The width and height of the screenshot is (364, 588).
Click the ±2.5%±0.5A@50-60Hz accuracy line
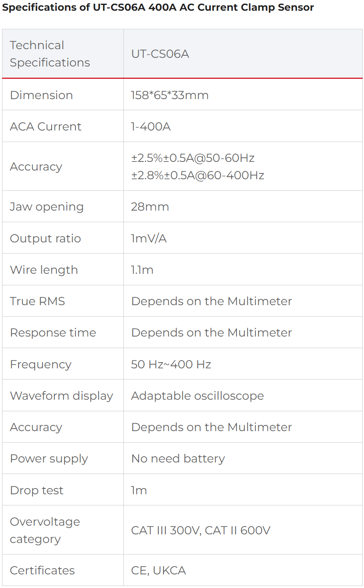click(193, 158)
